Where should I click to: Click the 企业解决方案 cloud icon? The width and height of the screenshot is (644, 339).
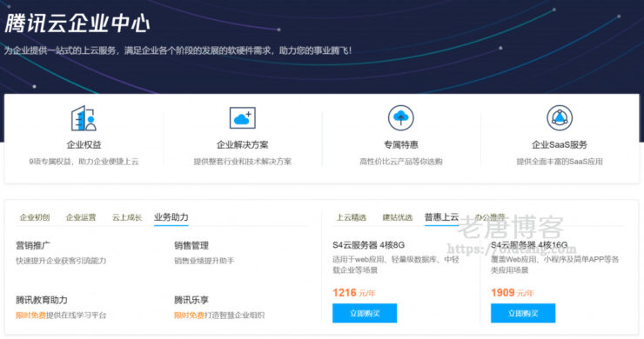click(242, 118)
